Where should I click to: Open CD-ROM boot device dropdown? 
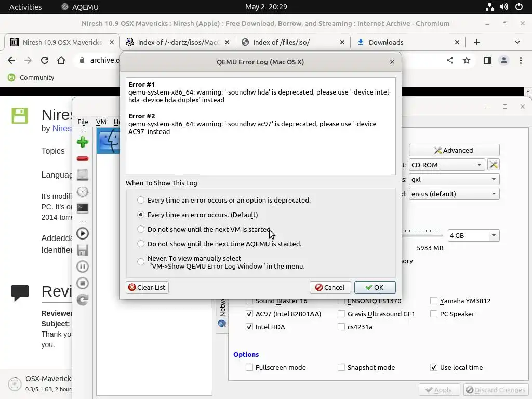[x=447, y=165]
